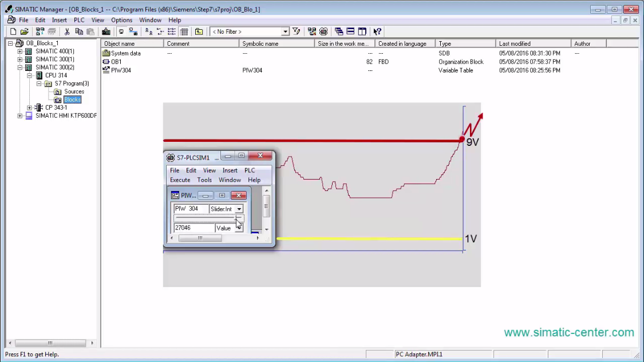Click the Download to PLC icon
Screen dimensions: 644x362
pos(106,31)
